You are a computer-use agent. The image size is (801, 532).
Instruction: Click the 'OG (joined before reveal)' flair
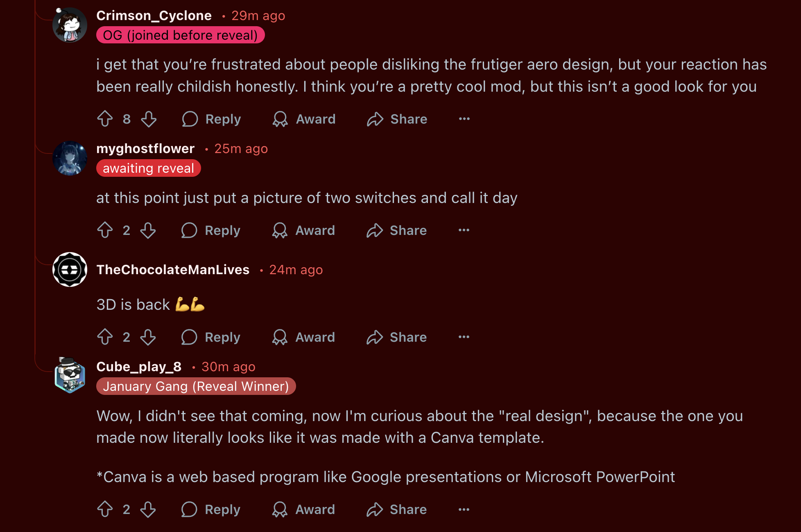(180, 35)
